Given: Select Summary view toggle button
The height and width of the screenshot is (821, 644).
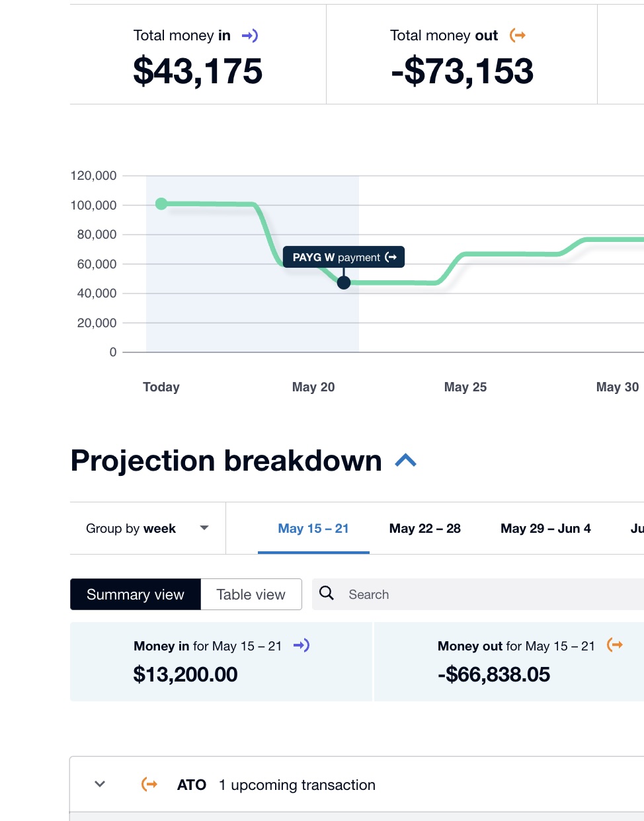Looking at the screenshot, I should [136, 594].
